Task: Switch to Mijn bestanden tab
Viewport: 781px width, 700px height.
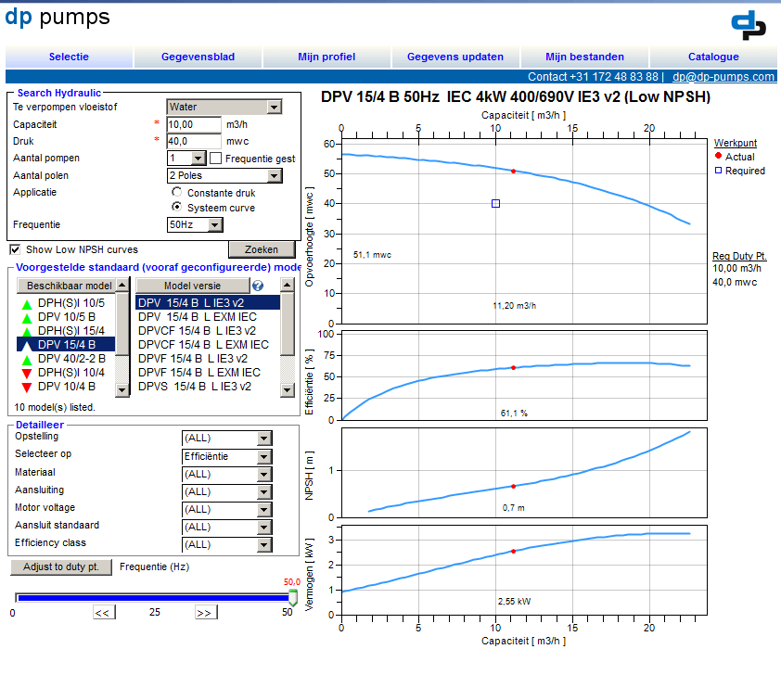Action: pos(584,57)
